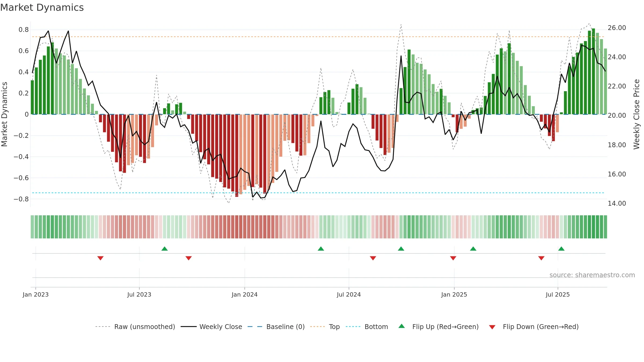
Task: Click the green Flip Up legend triangle icon
Action: pos(401,326)
